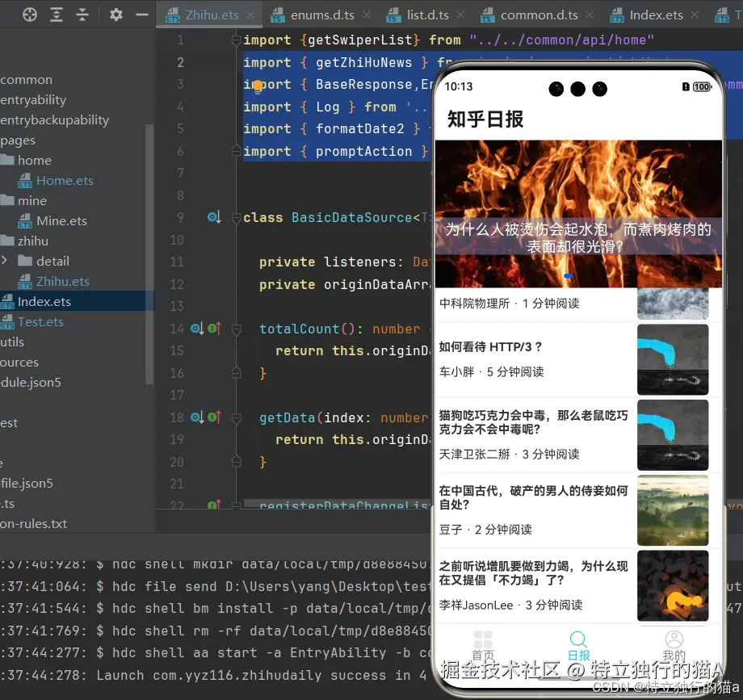This screenshot has width=743, height=700.
Task: Fold the class BasicDataSource block on line 9
Action: pyautogui.click(x=236, y=218)
